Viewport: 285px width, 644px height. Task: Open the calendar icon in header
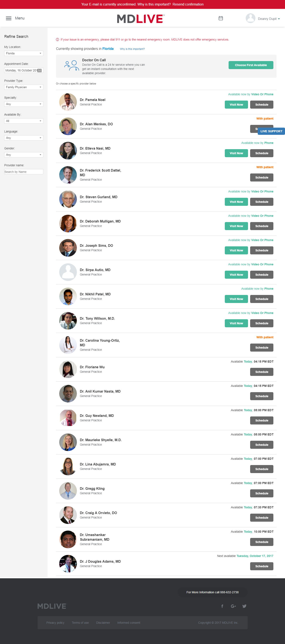click(221, 18)
